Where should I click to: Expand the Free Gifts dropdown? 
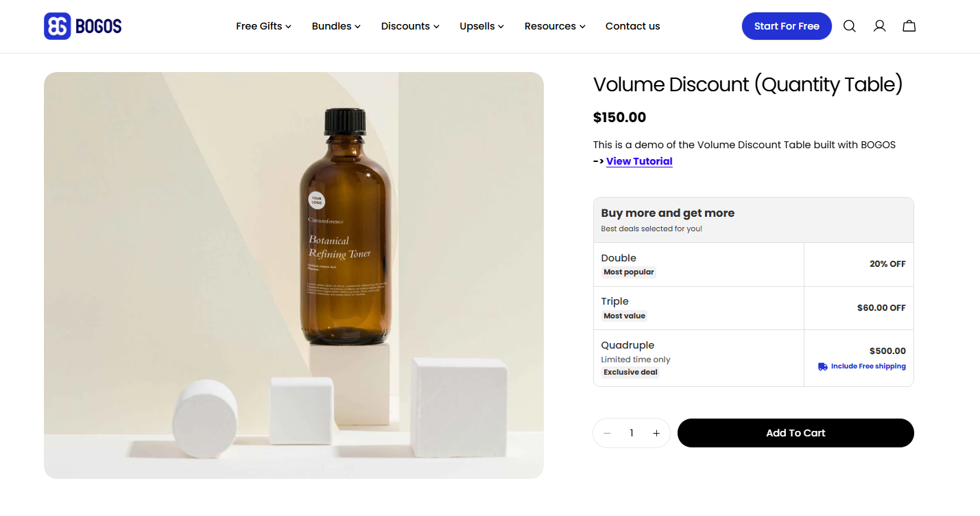pos(263,25)
